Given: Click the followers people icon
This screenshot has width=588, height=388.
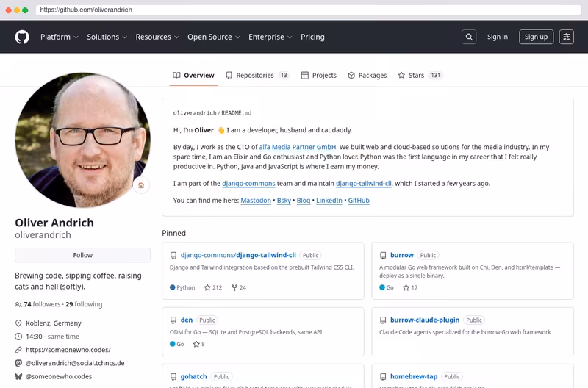Looking at the screenshot, I should pyautogui.click(x=18, y=304).
